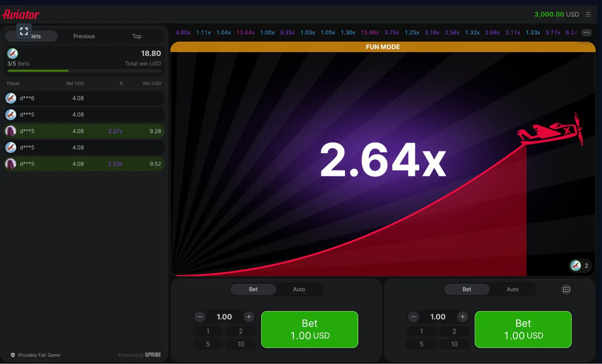This screenshot has height=364, width=602.
Task: Place left Bet 1.00 USD
Action: [x=310, y=329]
